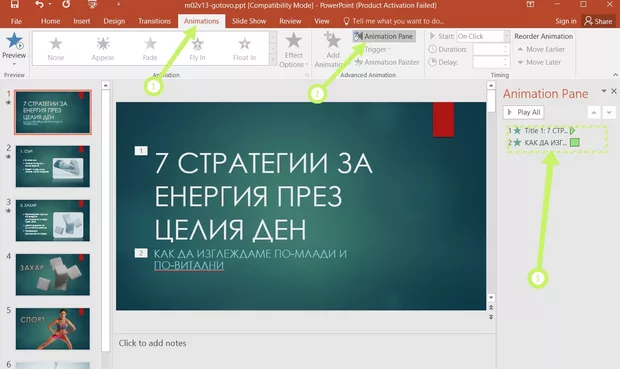Open Animation Pane options dropdown arrow
Image resolution: width=620 pixels, height=369 pixels.
click(603, 91)
